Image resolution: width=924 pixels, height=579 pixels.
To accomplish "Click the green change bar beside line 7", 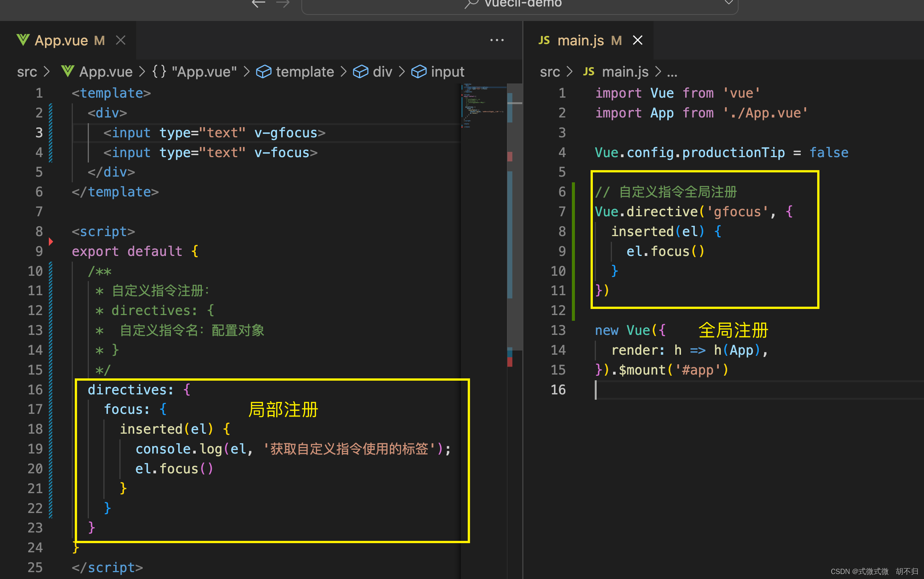I will (x=574, y=211).
